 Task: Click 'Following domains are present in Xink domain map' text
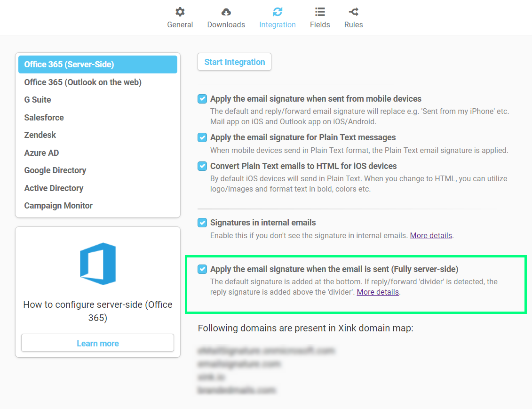tap(305, 328)
